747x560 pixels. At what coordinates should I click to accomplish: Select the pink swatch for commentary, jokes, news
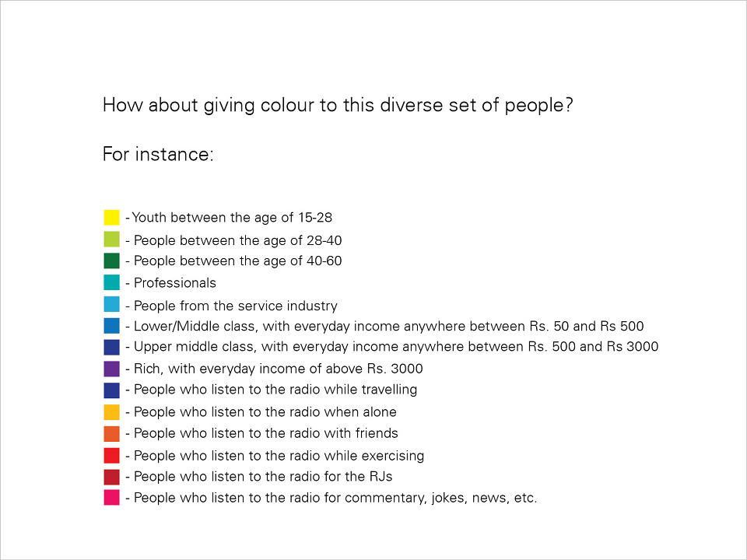(111, 498)
